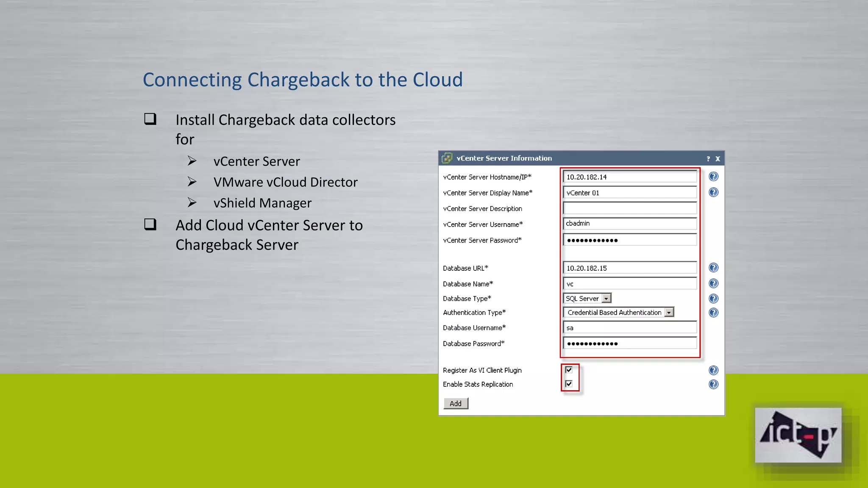Focus the empty vCenter Server Description field
The height and width of the screenshot is (488, 868).
(x=630, y=208)
